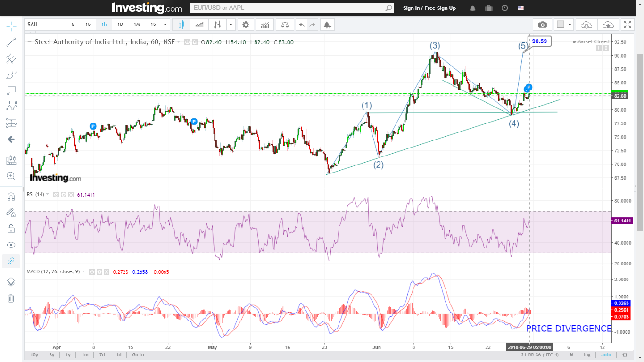This screenshot has width=644, height=362.
Task: Remove the MACD indicator with X
Action: 107,272
